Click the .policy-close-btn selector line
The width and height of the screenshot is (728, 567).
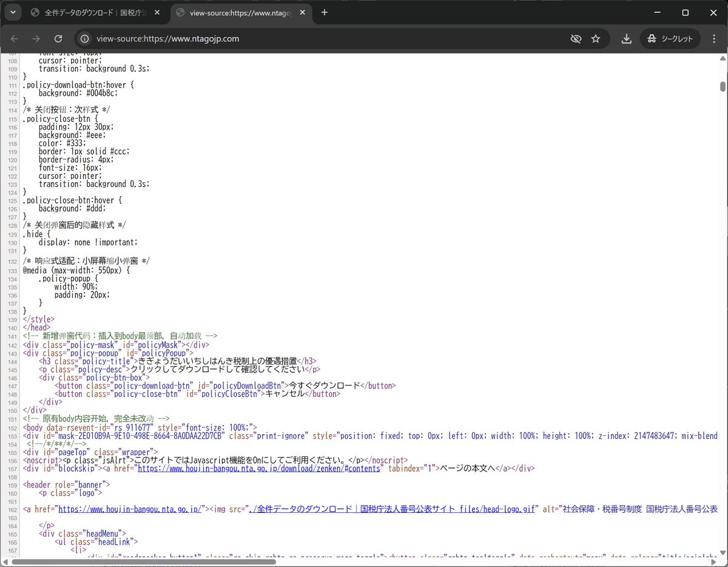[x=60, y=118]
